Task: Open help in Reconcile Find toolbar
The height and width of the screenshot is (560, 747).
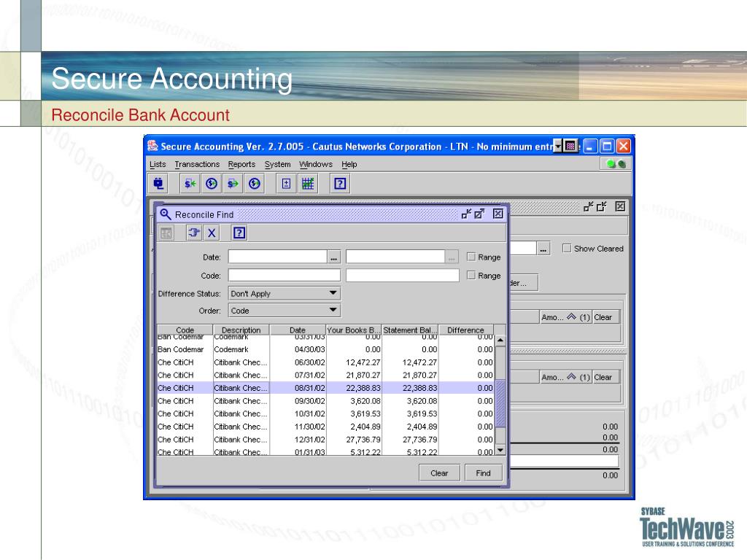Action: click(x=239, y=233)
